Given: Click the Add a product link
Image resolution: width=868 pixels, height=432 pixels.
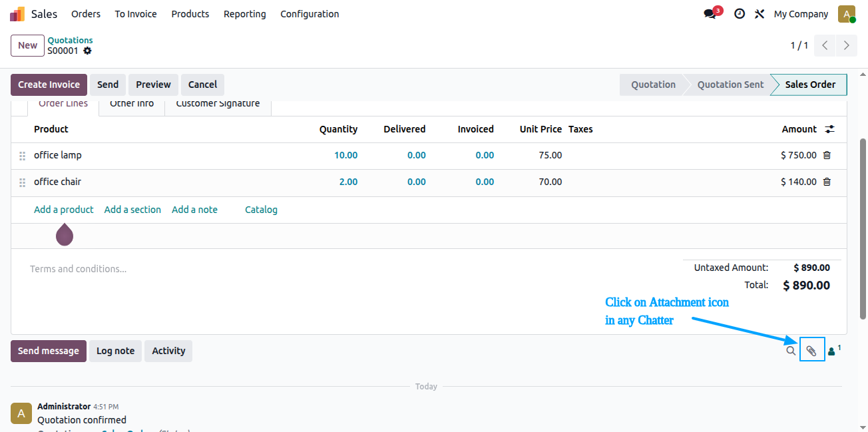Looking at the screenshot, I should (x=64, y=210).
